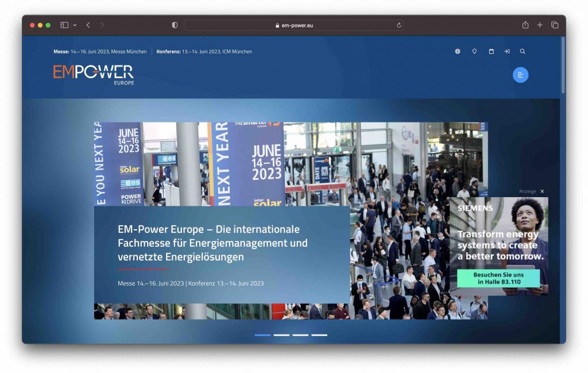
Task: Open the language selector globe icon
Action: (457, 51)
